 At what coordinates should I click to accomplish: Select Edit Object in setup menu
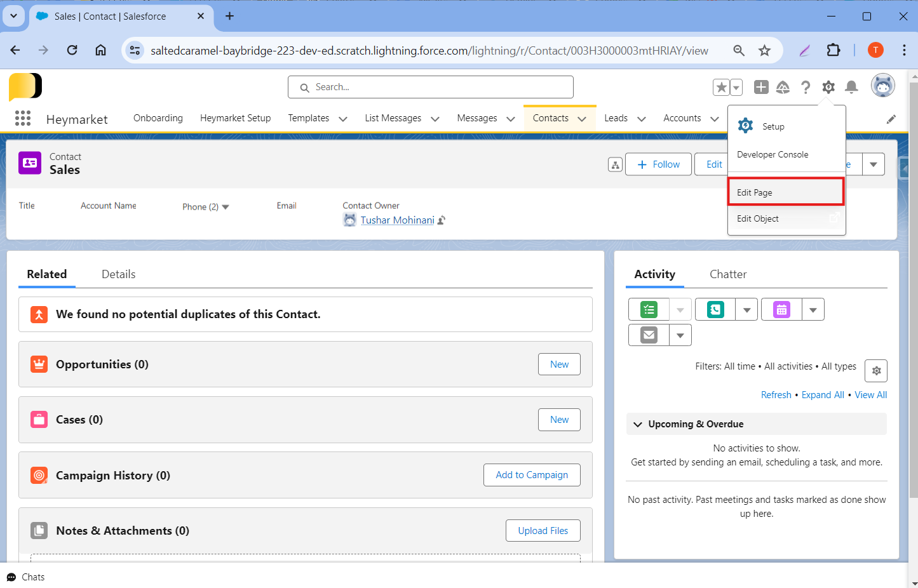(x=786, y=218)
